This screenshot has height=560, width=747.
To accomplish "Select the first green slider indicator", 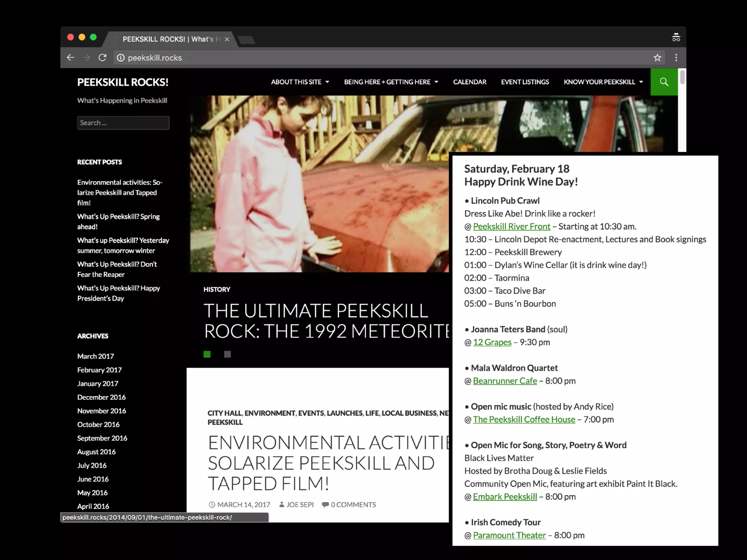I will click(x=207, y=354).
